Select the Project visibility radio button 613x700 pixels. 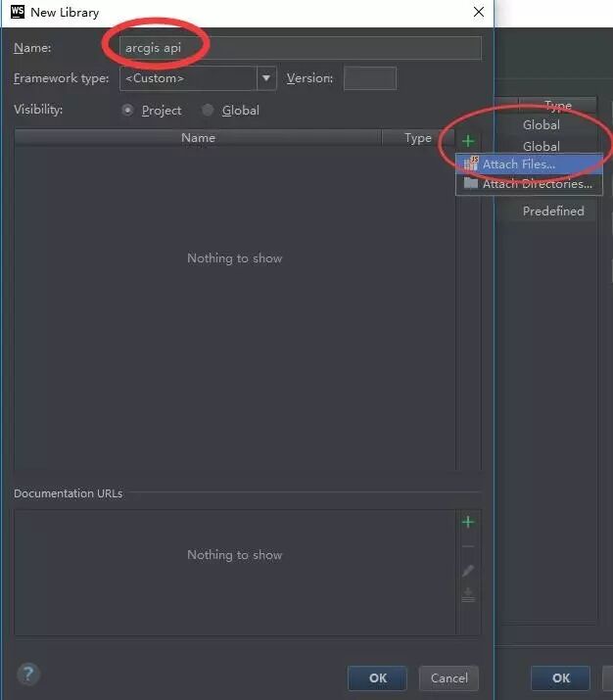coord(127,111)
